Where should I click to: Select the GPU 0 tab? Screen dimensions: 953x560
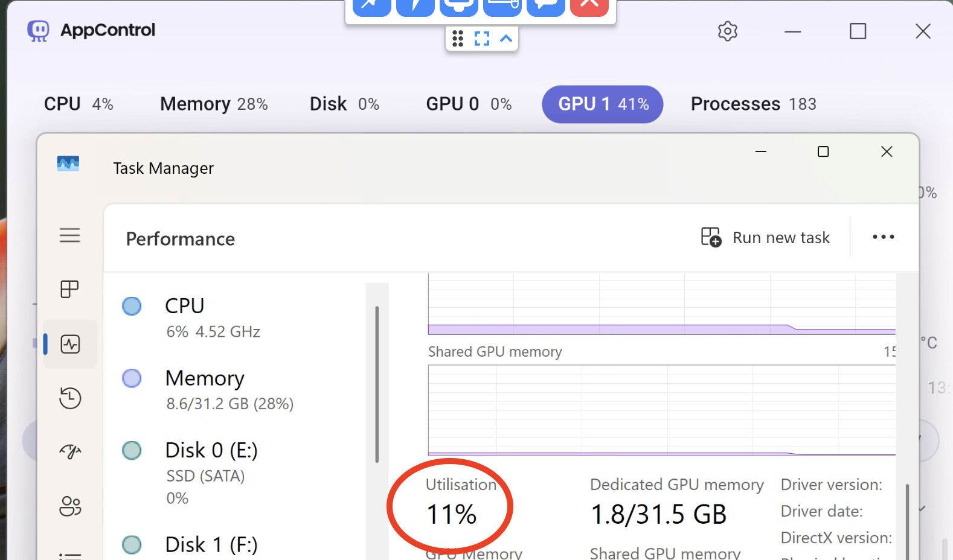tap(469, 104)
